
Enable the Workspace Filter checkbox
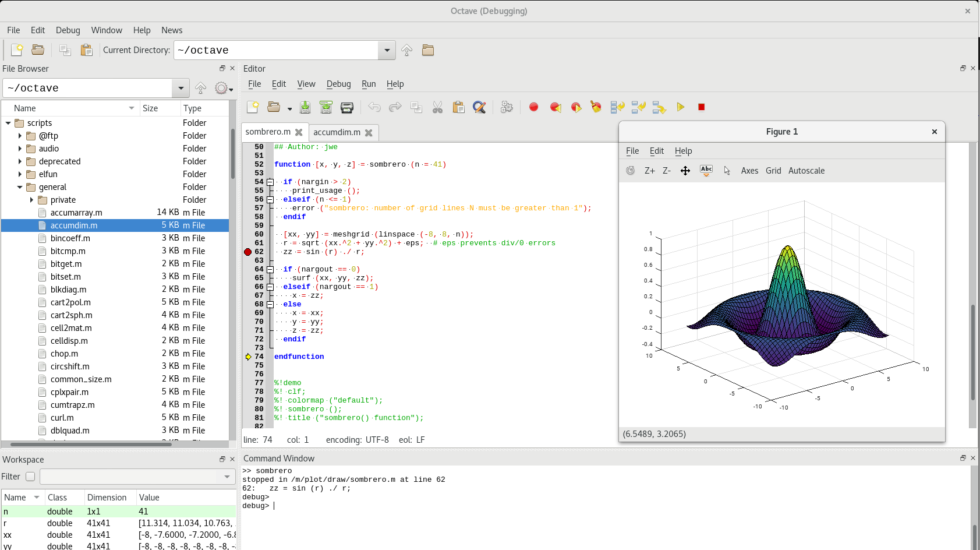coord(30,477)
